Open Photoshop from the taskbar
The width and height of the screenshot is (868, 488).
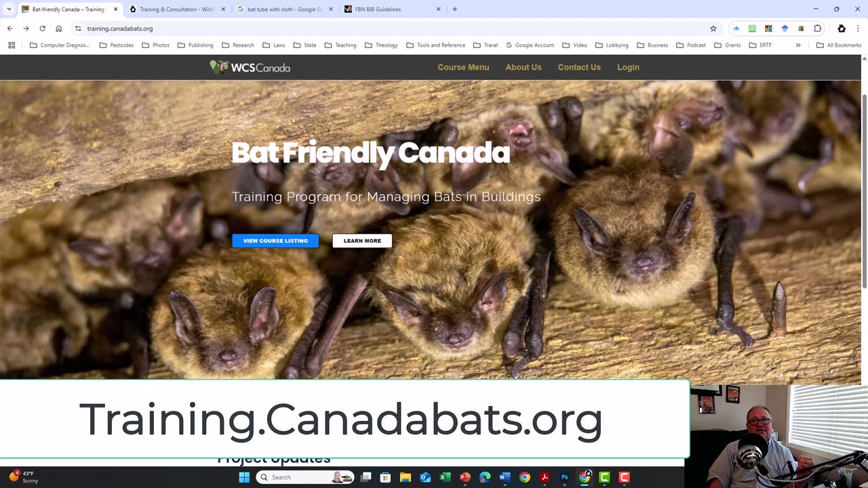[564, 477]
